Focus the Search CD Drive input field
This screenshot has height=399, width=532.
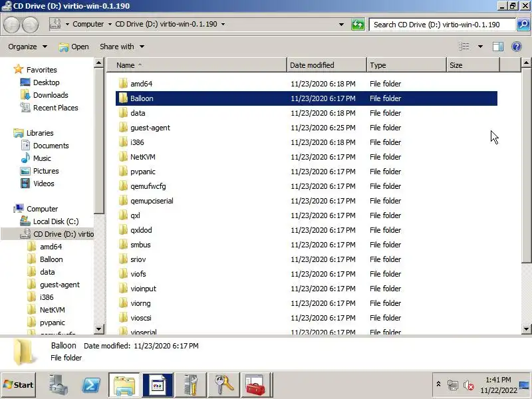[x=442, y=25]
